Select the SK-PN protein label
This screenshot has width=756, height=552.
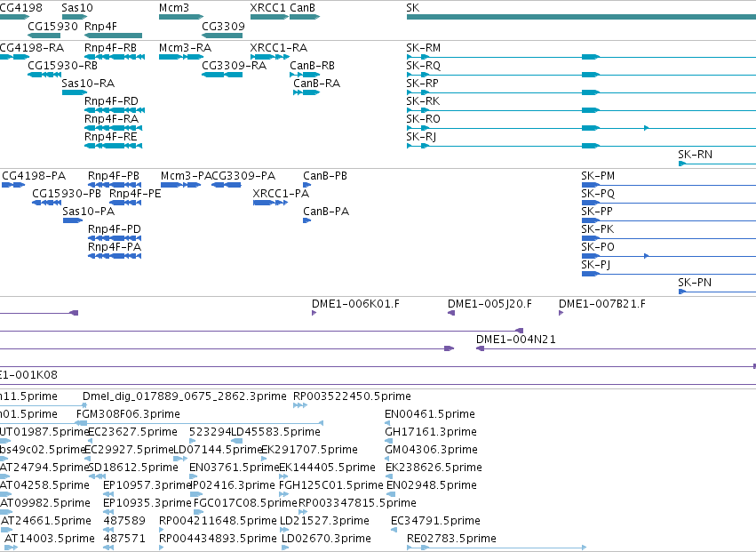point(695,283)
